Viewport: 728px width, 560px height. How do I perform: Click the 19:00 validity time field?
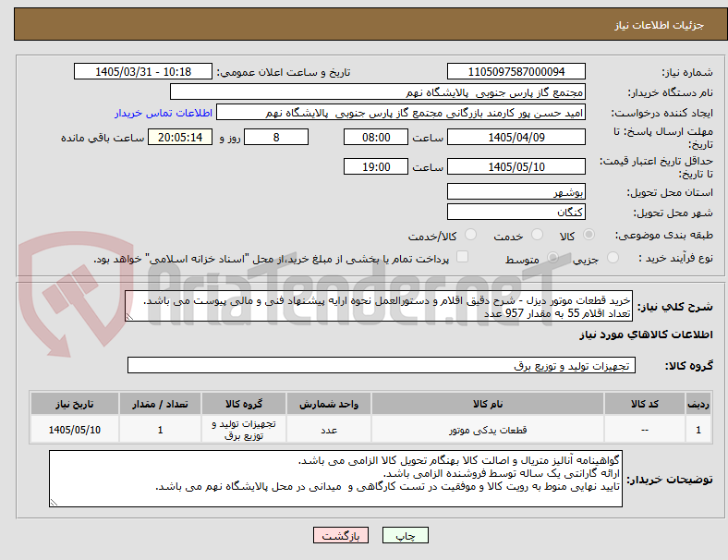[376, 166]
